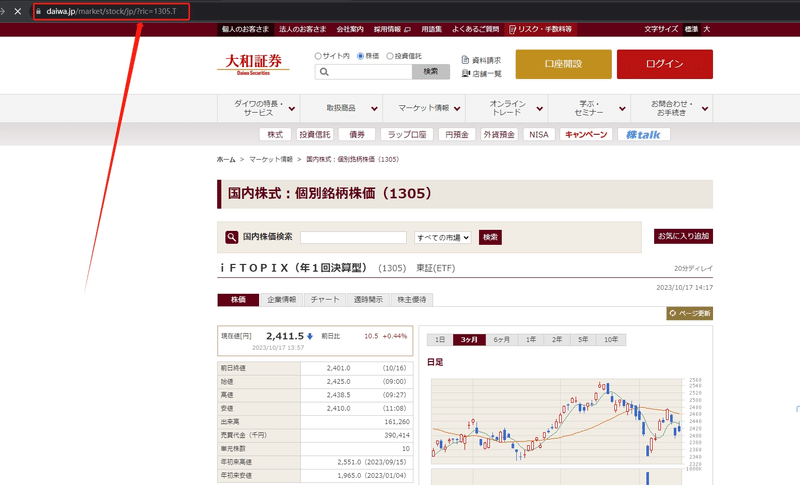
Task: Click the browser address bar URL
Action: [111, 11]
